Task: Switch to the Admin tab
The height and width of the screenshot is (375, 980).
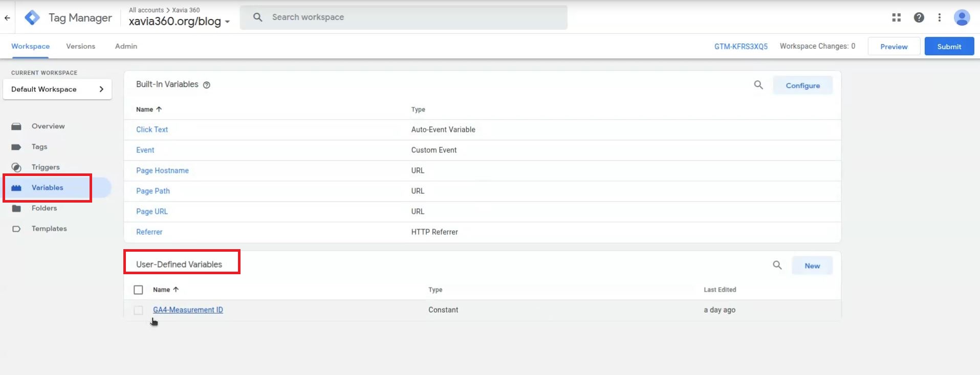Action: [x=126, y=46]
